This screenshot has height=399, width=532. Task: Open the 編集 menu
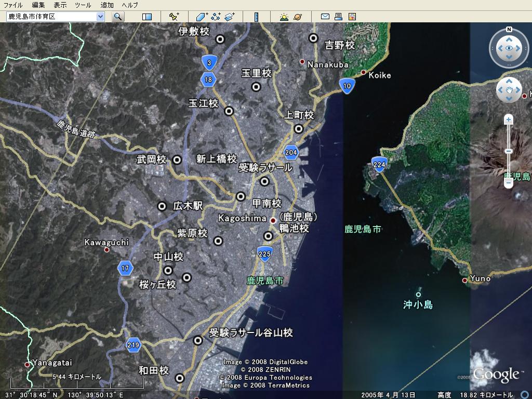[x=38, y=5]
